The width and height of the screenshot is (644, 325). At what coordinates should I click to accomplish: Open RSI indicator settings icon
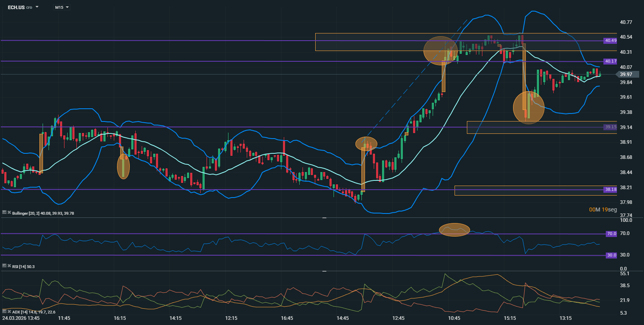pos(4,266)
